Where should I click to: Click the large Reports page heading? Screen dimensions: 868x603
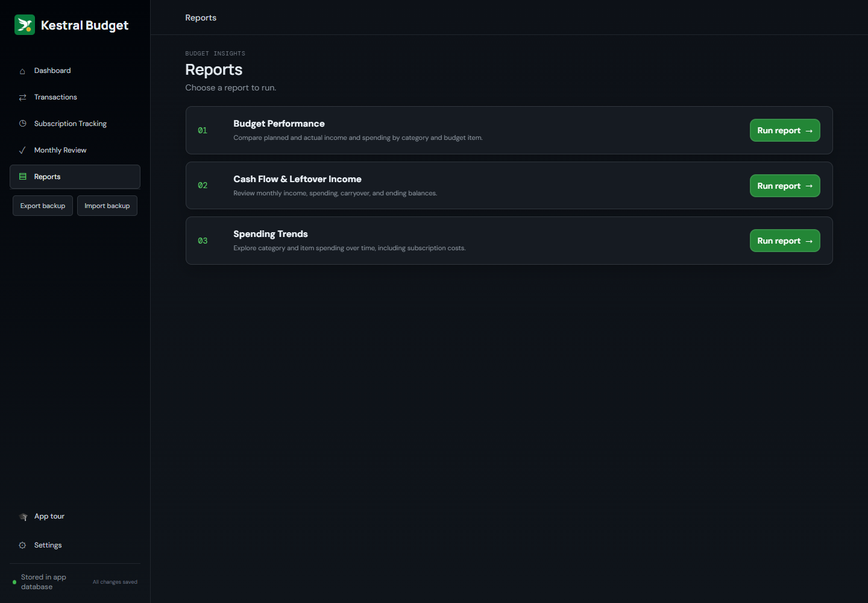(214, 70)
